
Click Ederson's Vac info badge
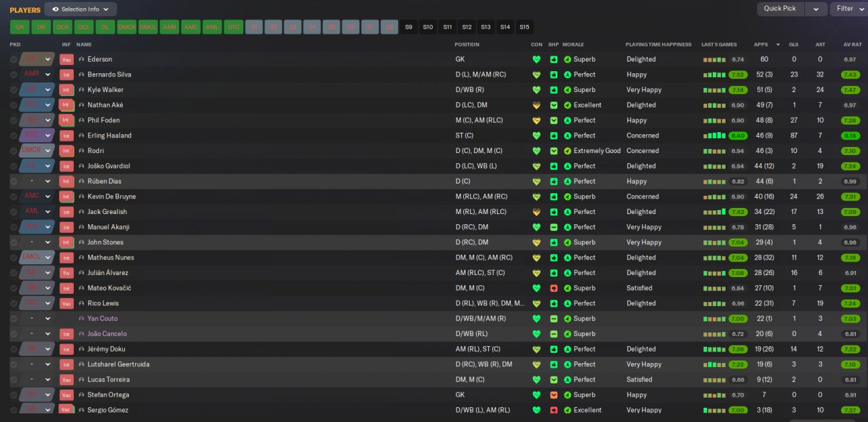click(66, 60)
